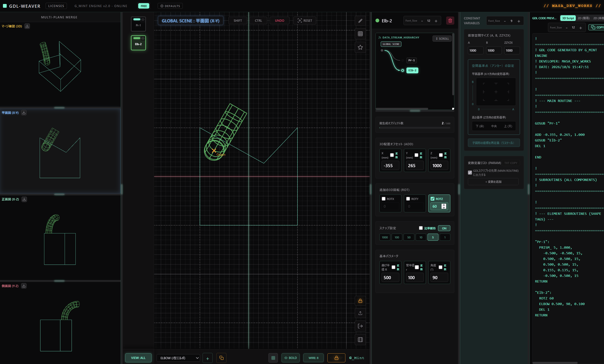The image size is (604, 364).
Task: Click the exit arrow icon on canvas right side
Action: coord(360,326)
